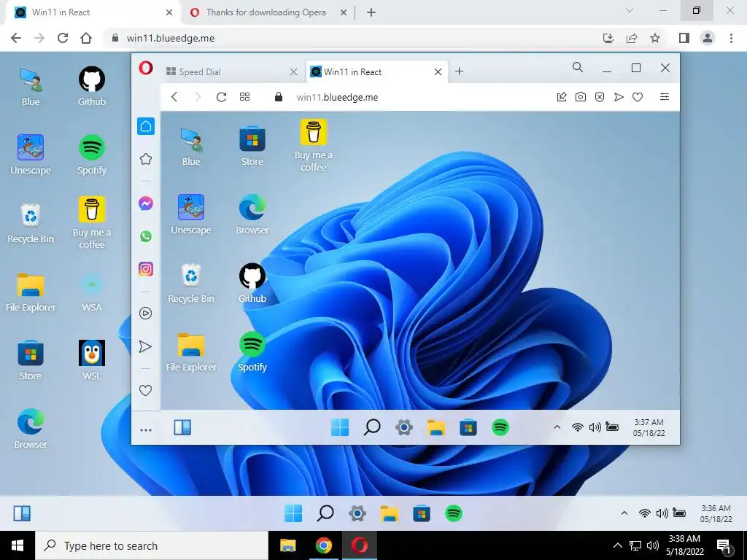Open File Explorer on the outer Chrome desktop
747x560 pixels.
31,292
